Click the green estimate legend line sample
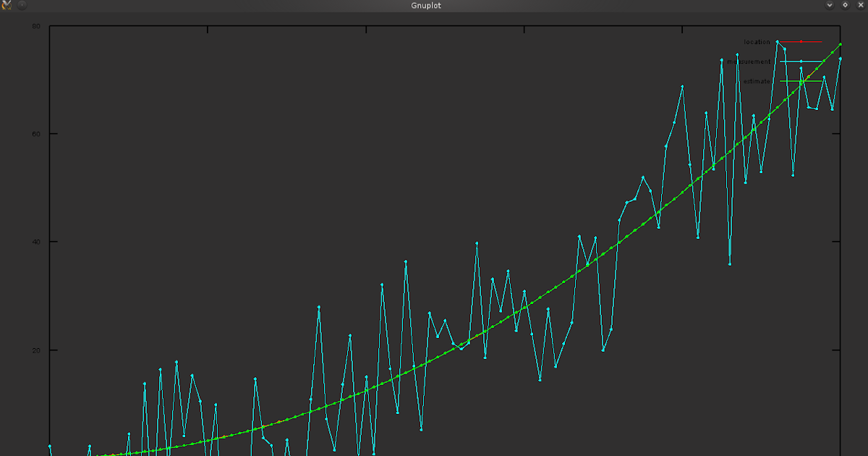 tap(801, 81)
